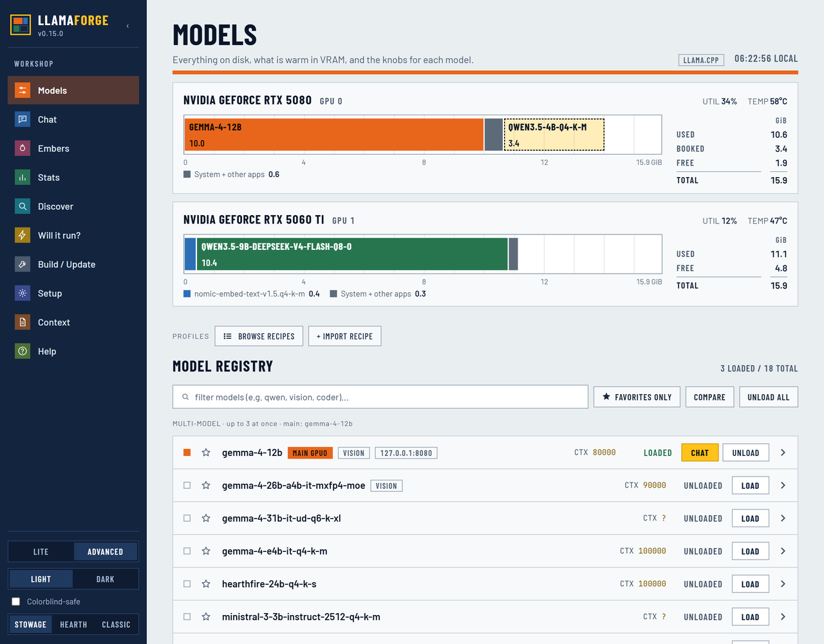Viewport: 824px width, 644px height.
Task: Select the LIGHT theme
Action: coord(41,579)
